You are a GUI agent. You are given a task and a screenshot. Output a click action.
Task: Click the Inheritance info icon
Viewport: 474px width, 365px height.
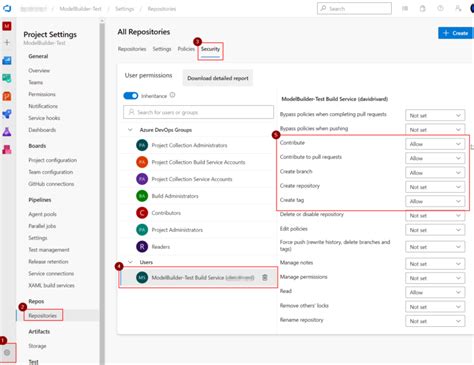(172, 95)
